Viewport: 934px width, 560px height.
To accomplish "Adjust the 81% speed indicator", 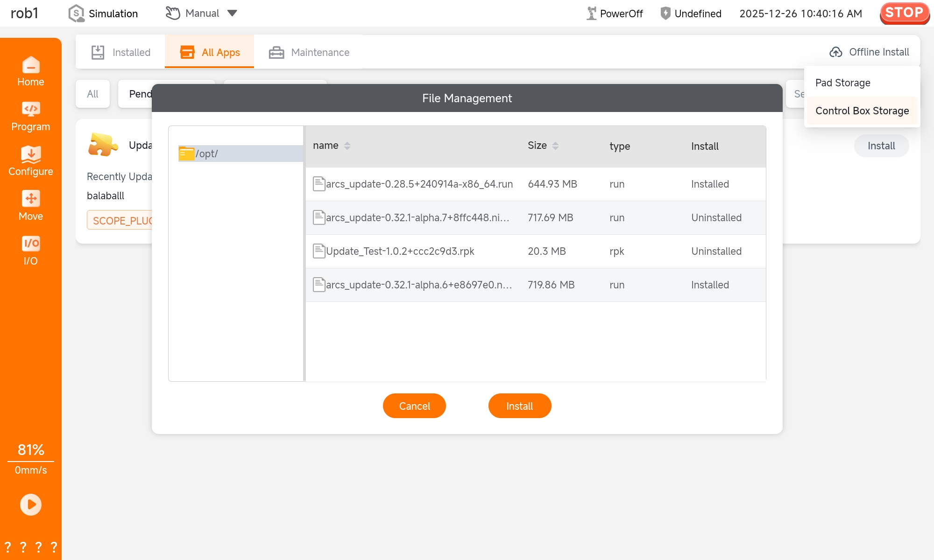I will [31, 450].
